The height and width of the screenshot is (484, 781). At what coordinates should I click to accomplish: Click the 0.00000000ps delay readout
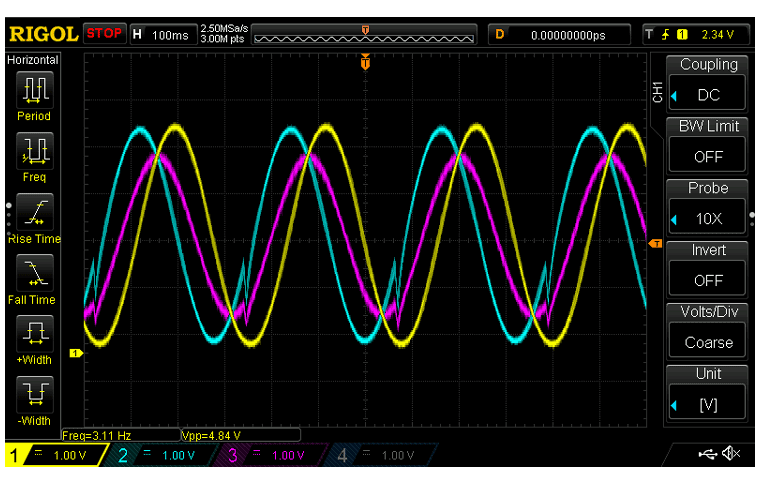point(568,35)
